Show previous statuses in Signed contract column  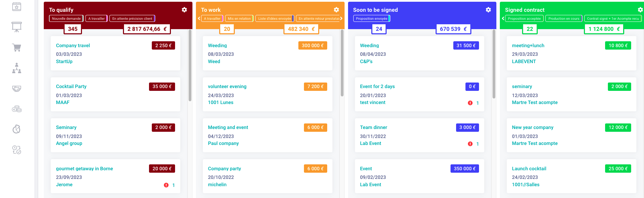(503, 18)
